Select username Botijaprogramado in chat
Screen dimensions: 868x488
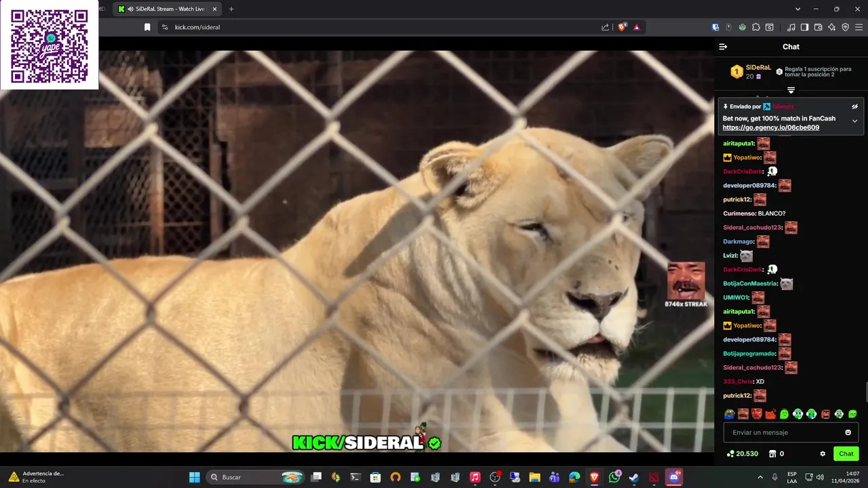coord(749,354)
